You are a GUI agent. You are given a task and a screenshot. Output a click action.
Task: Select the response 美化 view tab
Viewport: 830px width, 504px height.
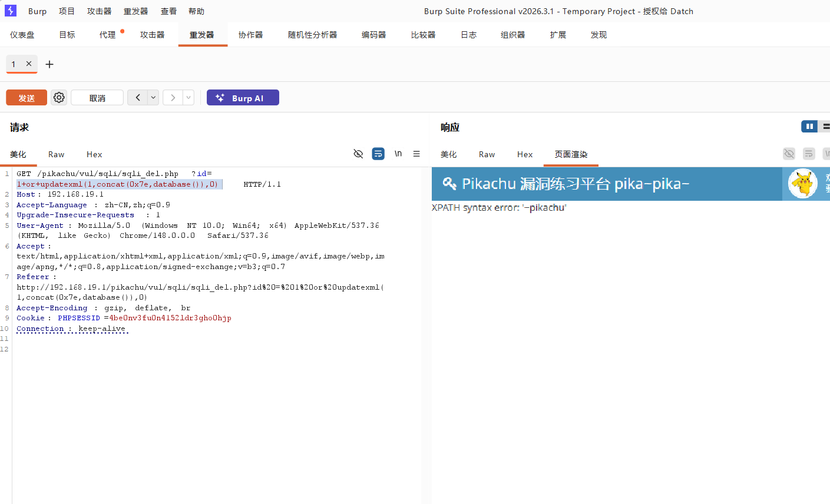point(449,154)
